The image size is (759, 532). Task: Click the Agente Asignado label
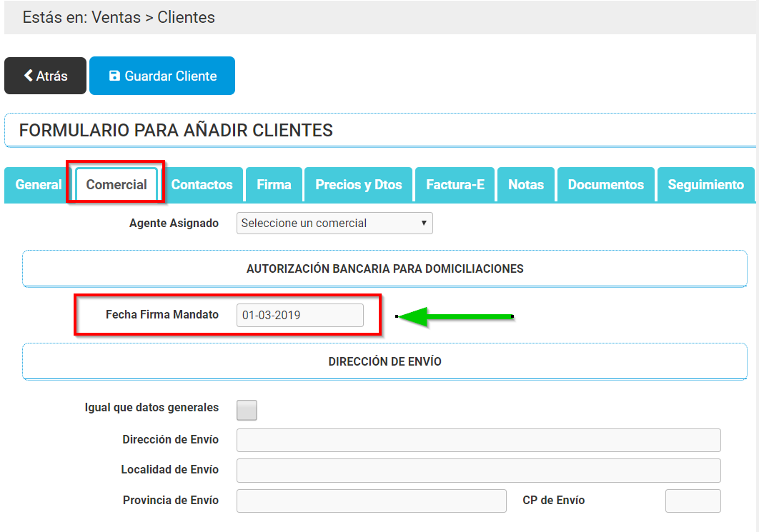click(174, 224)
